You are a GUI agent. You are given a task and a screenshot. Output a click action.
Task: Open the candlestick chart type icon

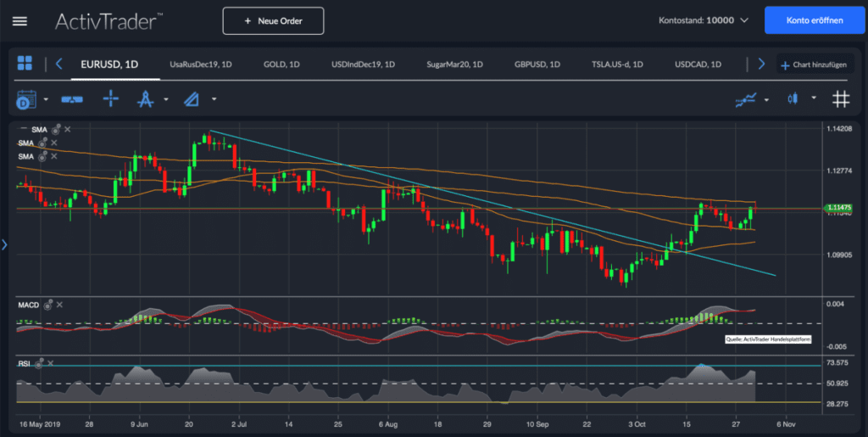793,98
